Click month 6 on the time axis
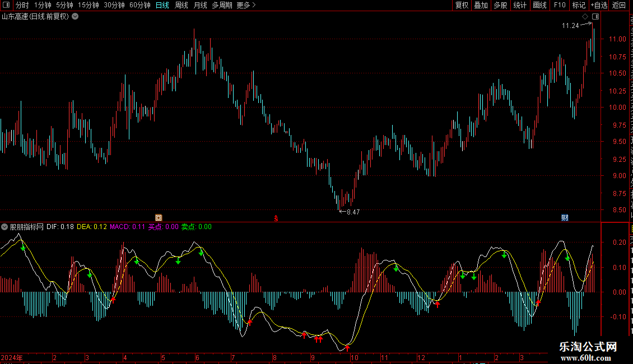Viewport: 633px width, 364px height. pyautogui.click(x=197, y=357)
